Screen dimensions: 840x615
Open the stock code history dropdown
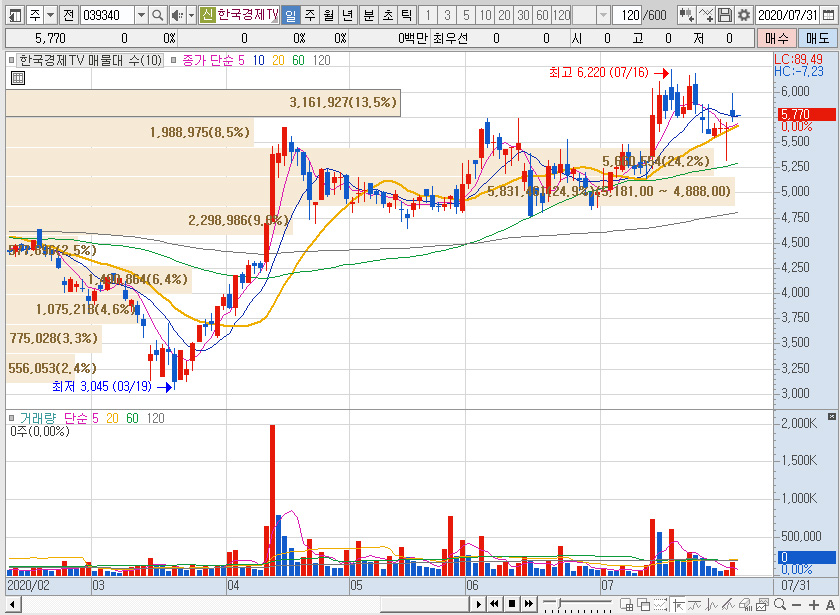pyautogui.click(x=141, y=15)
